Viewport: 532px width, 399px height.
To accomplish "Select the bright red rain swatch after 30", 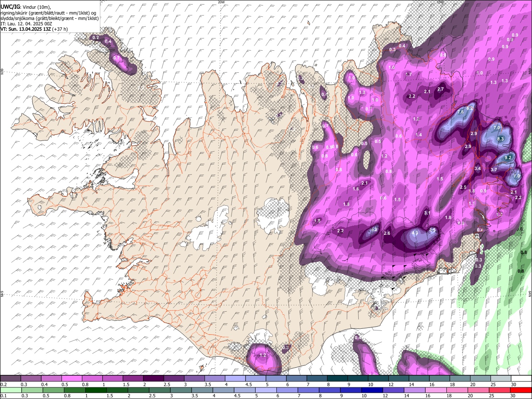I will click(520, 390).
